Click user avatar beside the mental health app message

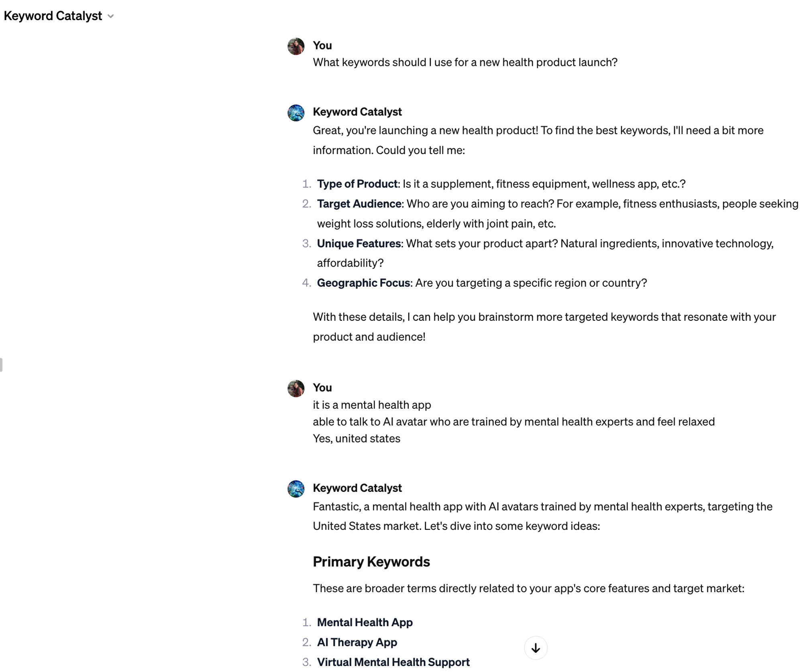[x=296, y=388]
